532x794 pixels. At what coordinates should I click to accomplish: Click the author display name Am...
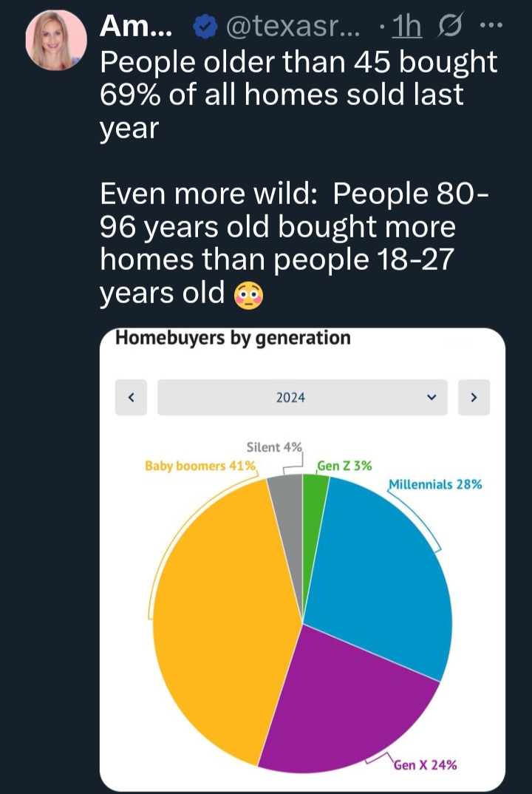(x=136, y=27)
